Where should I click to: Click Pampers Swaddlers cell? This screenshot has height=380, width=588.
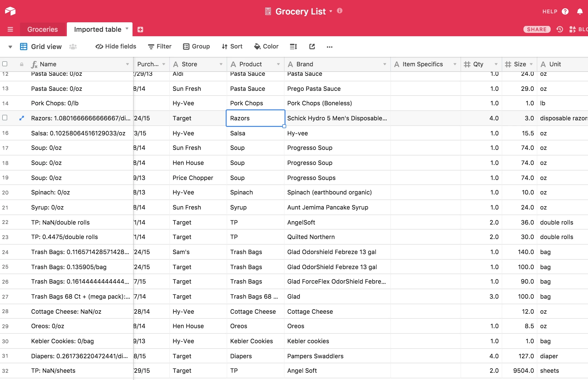point(337,356)
